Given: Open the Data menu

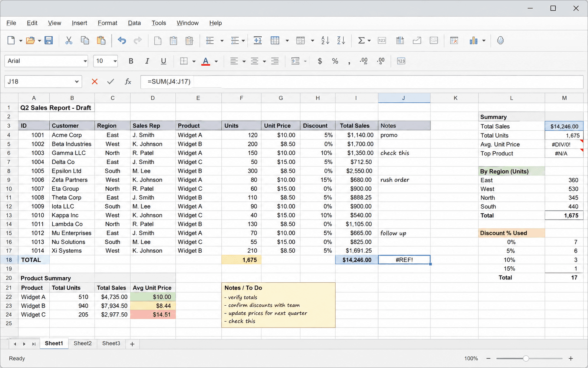Looking at the screenshot, I should 134,23.
